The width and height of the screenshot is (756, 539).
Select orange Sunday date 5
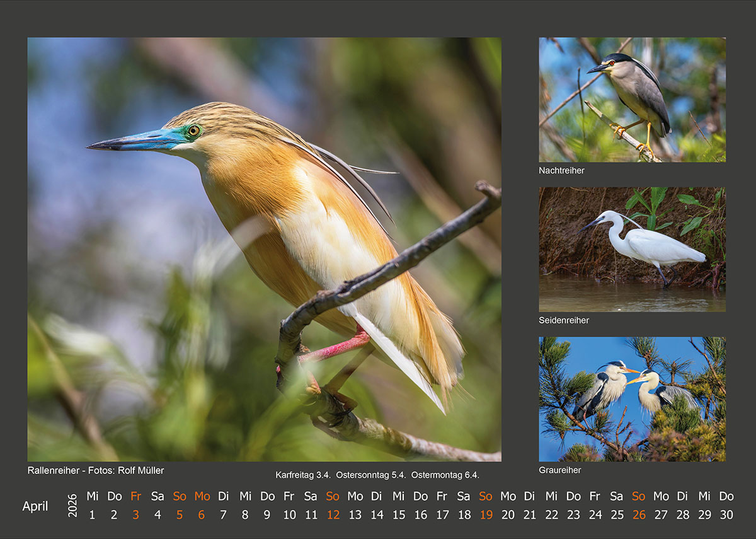pyautogui.click(x=180, y=514)
